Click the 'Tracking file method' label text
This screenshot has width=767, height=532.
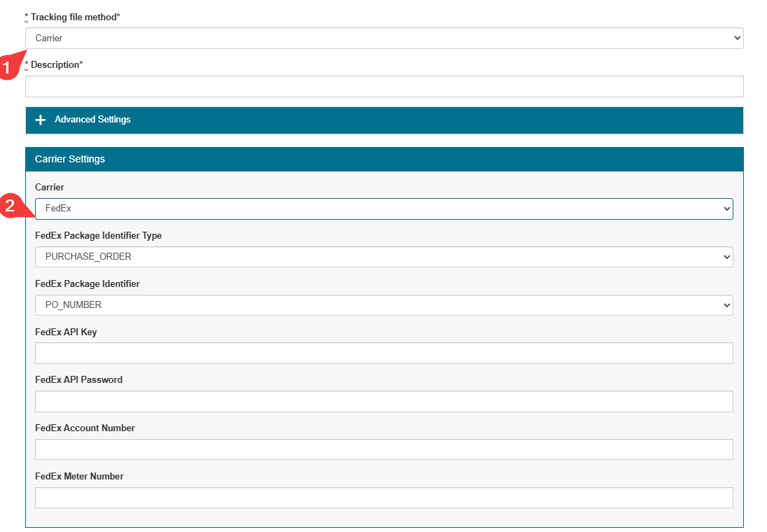tap(75, 17)
